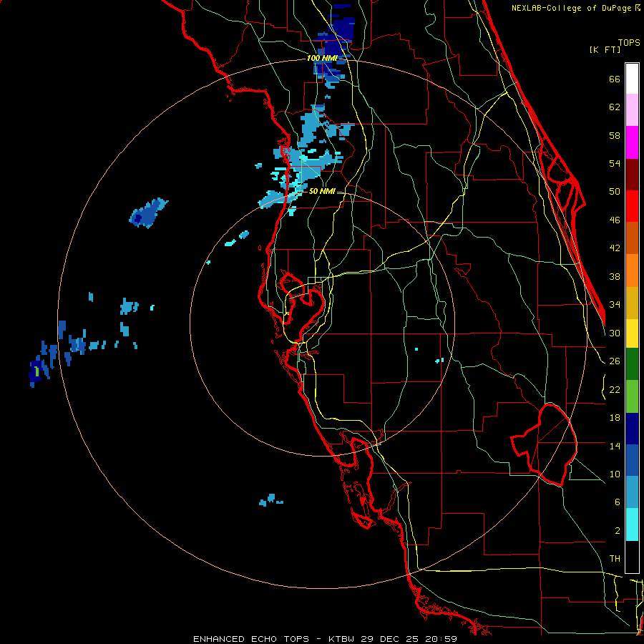The height and width of the screenshot is (644, 644).
Task: Click the yellow 30 kft legend swatch
Action: (x=632, y=333)
